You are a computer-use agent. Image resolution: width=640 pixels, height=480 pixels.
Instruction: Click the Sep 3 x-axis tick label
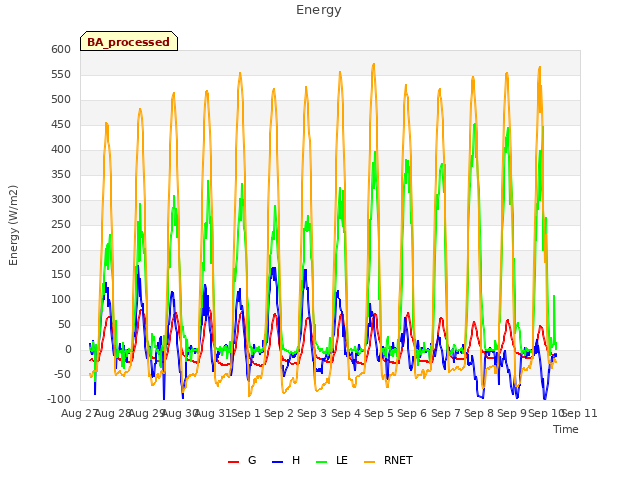312,413
